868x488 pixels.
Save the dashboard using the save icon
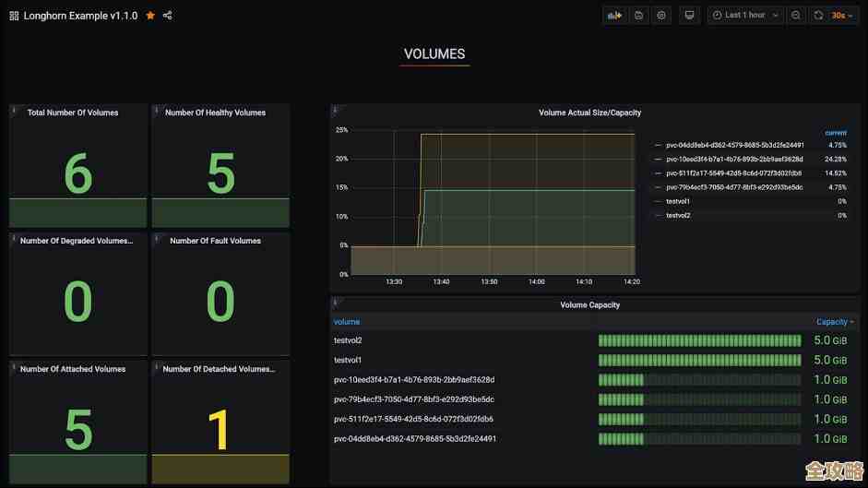638,15
